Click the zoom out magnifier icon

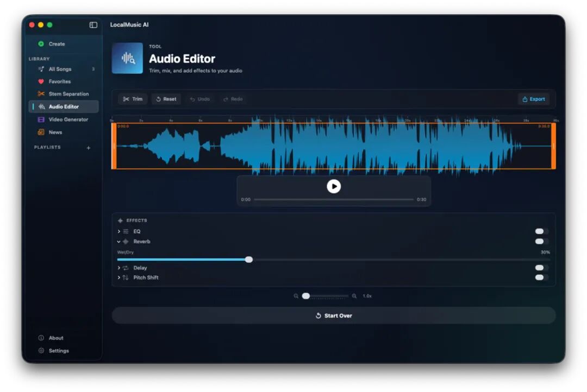(x=296, y=296)
